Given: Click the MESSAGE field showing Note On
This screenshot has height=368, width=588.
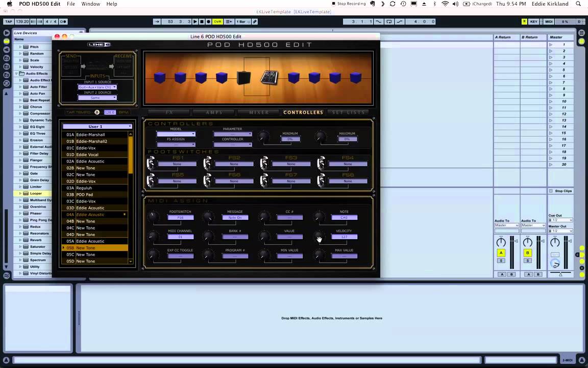Looking at the screenshot, I should pyautogui.click(x=235, y=217).
